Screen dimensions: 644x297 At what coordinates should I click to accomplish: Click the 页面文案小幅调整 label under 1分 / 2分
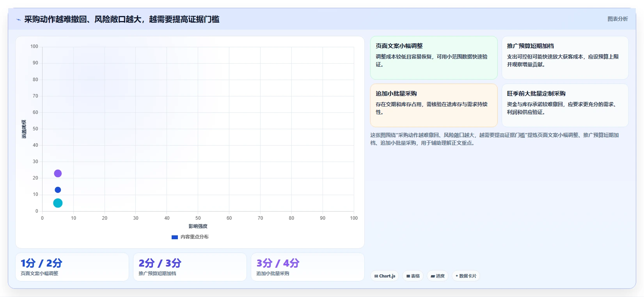[x=39, y=274]
